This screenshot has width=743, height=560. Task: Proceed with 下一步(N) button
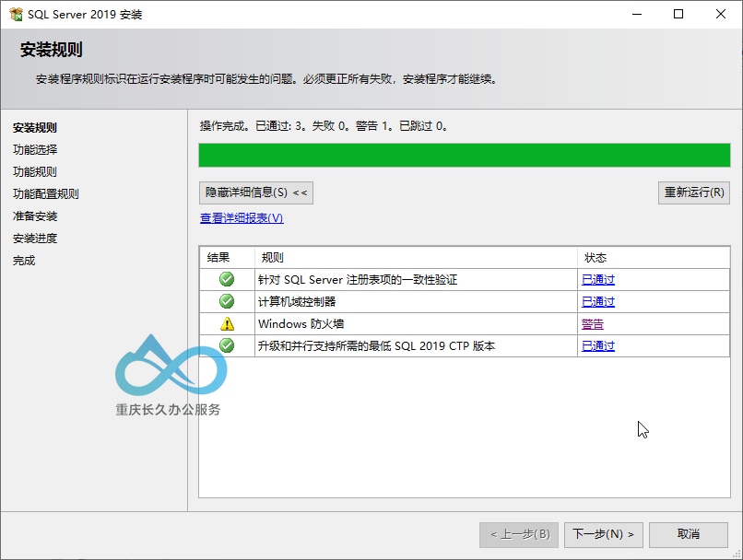pos(603,535)
